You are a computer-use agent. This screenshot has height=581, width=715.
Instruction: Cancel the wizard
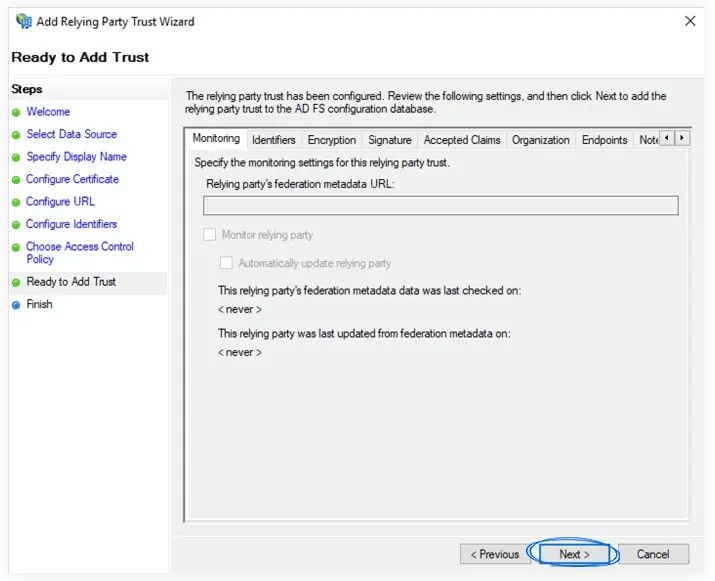coord(653,554)
